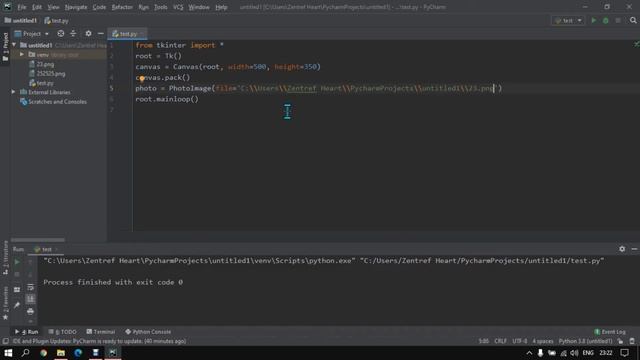Rerun test with the Run panel play icon
This screenshot has height=360, width=640.
[17, 262]
